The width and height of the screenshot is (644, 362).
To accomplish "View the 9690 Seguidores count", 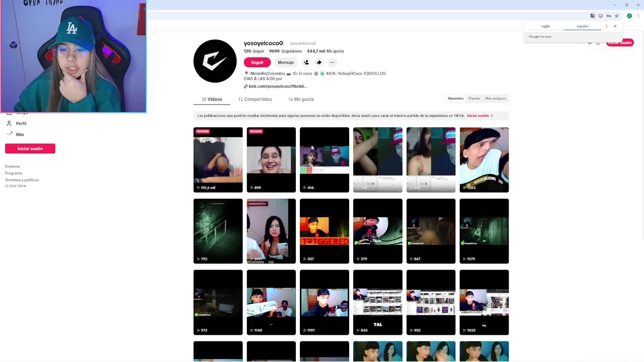I will [285, 51].
